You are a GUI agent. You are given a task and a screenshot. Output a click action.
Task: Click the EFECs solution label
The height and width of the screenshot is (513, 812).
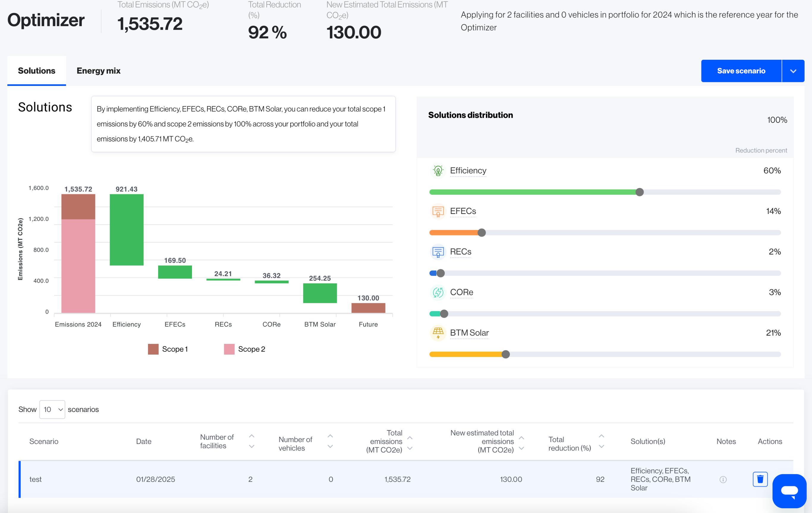(463, 211)
